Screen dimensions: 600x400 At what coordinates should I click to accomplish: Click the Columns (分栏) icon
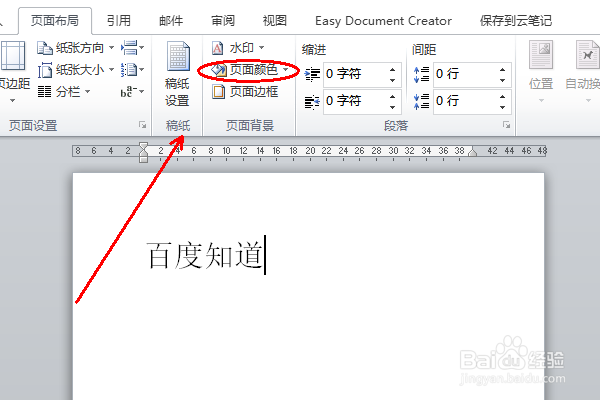pyautogui.click(x=44, y=92)
